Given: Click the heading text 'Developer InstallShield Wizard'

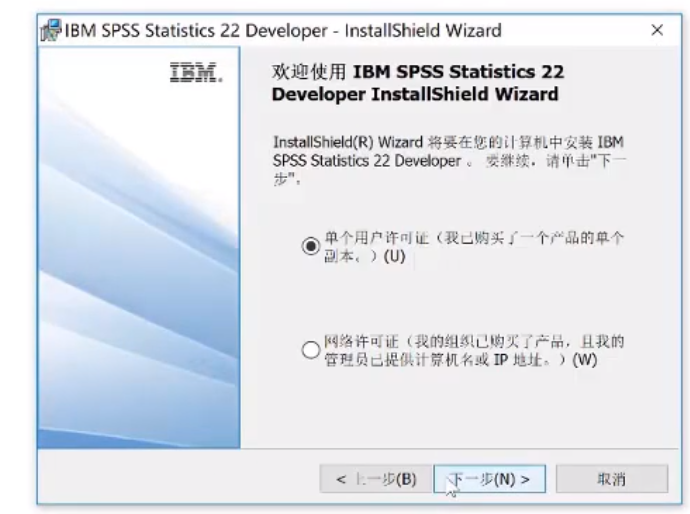Looking at the screenshot, I should (x=415, y=94).
